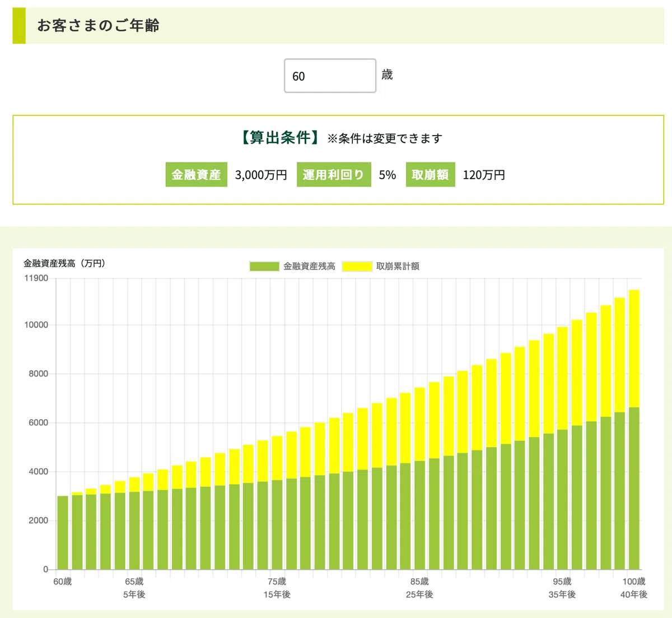
Task: Click the 取崩累計額 legend label
Action: tap(398, 266)
